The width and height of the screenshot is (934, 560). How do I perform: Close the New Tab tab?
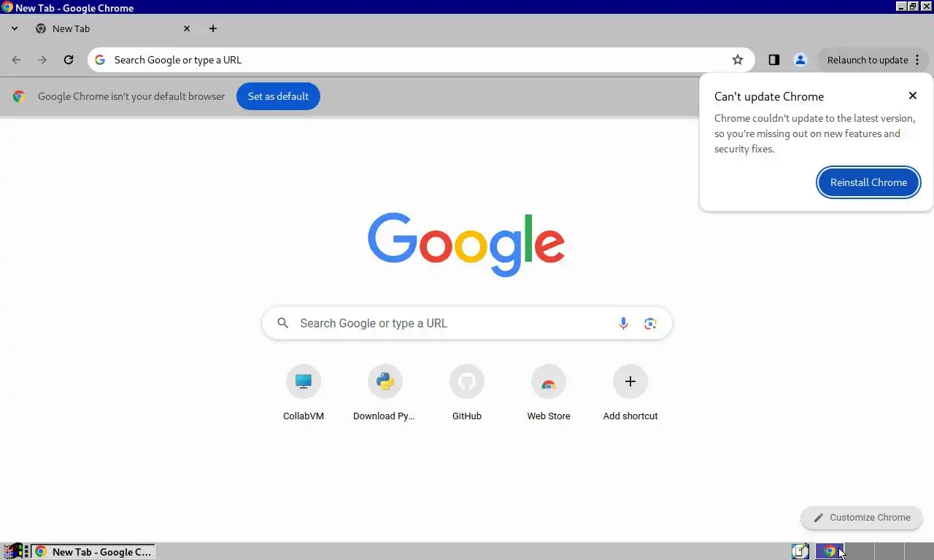(x=187, y=28)
